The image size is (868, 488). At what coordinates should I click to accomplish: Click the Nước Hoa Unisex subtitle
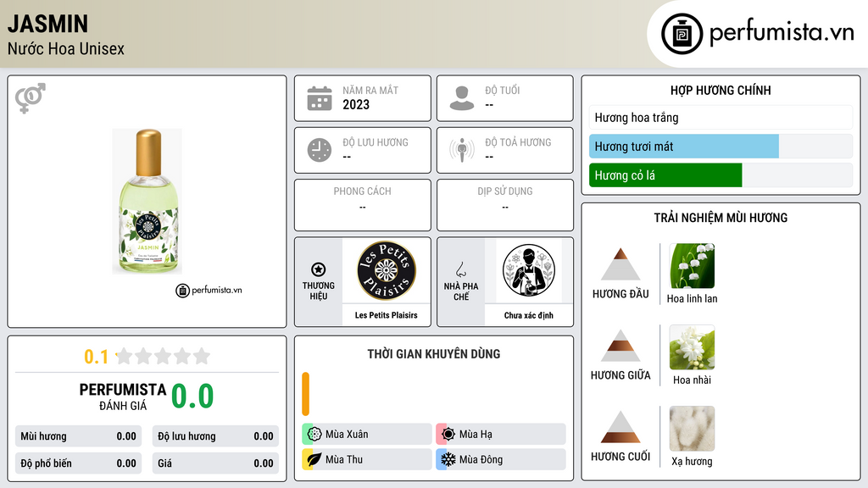click(66, 48)
